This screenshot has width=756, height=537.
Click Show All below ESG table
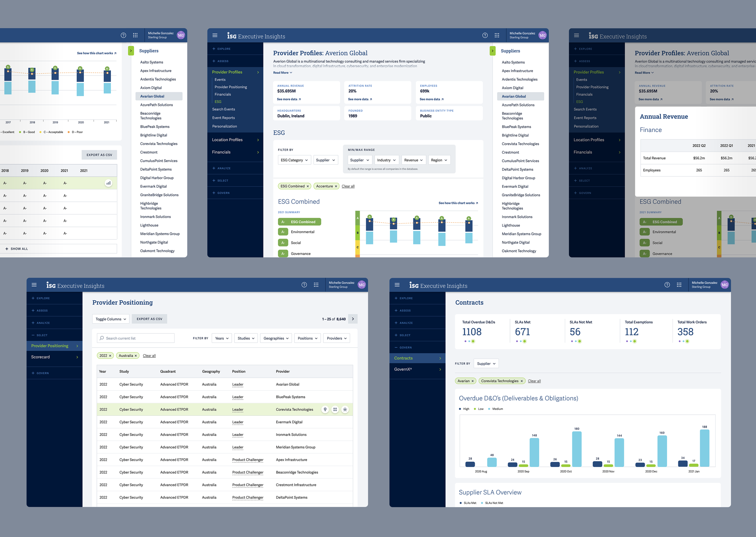click(17, 249)
